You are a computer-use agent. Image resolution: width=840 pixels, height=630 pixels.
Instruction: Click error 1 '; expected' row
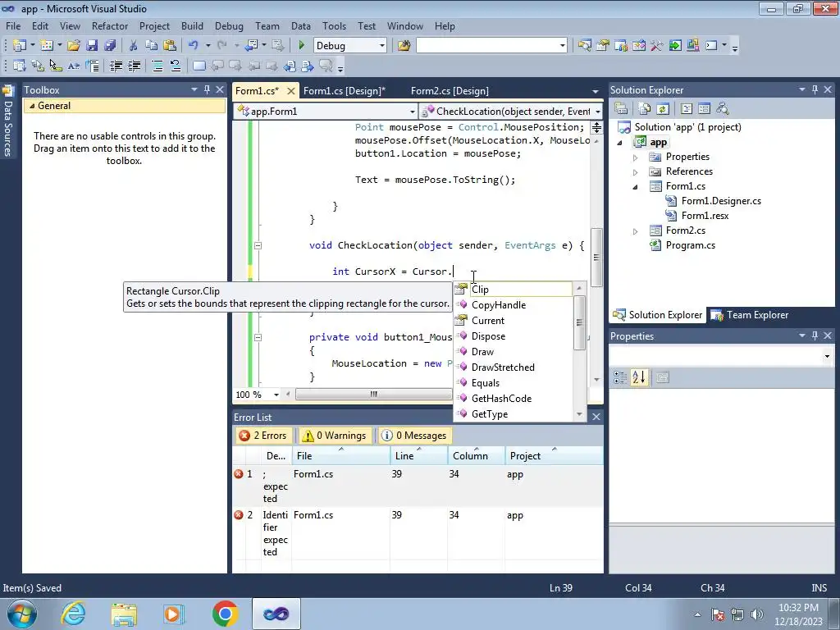pos(418,486)
